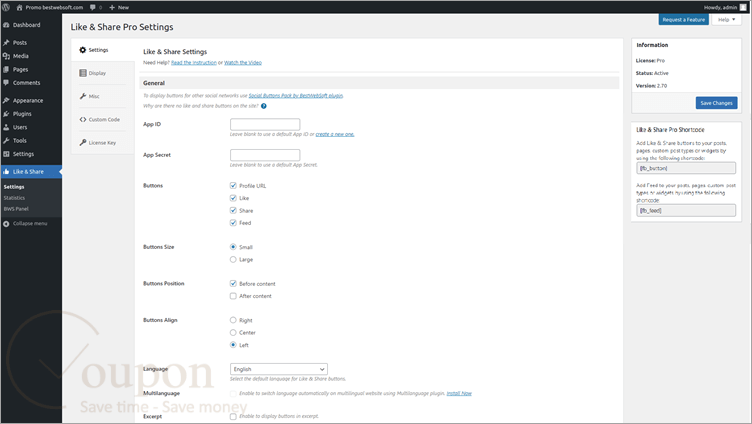Screen dimensions: 752x424
Task: Click the sidebar Settings sliders icon
Action: point(6,154)
